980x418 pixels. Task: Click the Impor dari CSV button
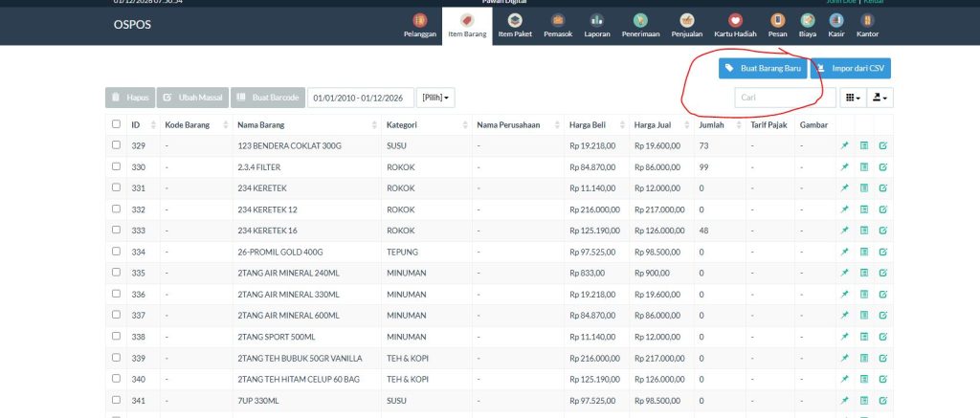click(851, 69)
